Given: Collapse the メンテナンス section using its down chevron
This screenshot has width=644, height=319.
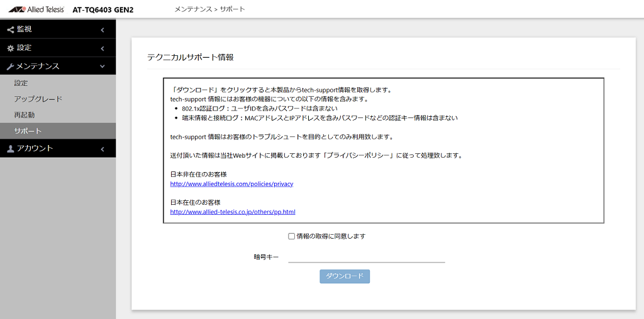Looking at the screenshot, I should pos(103,67).
